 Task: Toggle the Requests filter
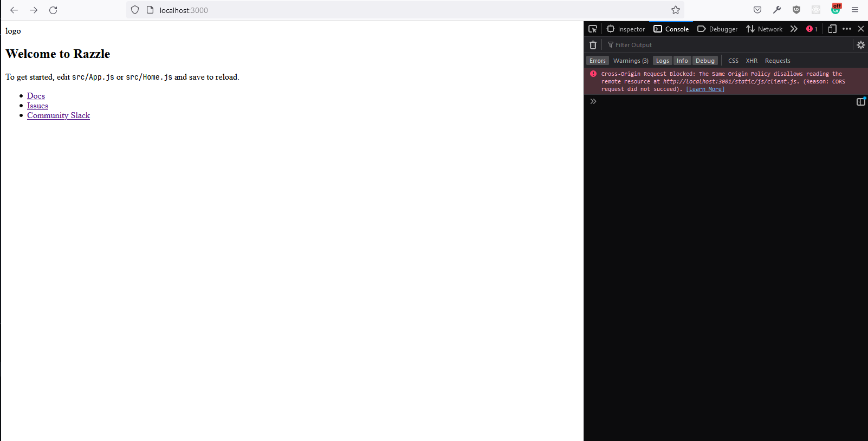point(778,61)
